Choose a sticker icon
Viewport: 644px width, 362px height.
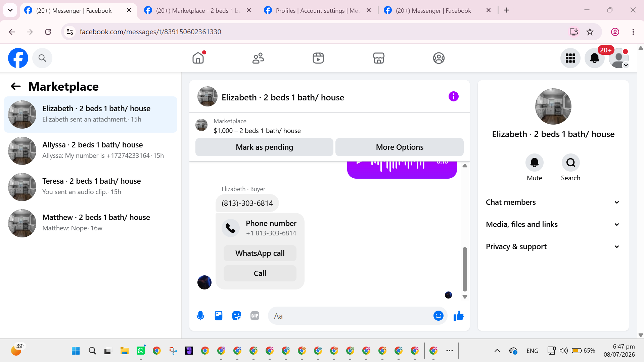click(237, 316)
